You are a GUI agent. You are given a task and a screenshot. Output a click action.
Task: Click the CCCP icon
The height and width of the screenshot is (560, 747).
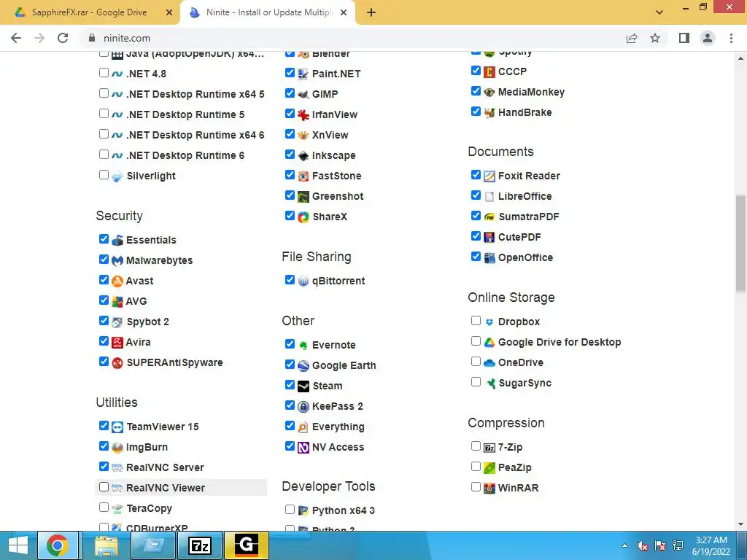[x=489, y=71]
